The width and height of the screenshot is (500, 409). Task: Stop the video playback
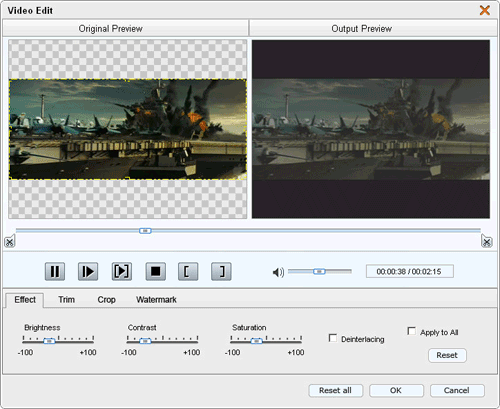click(x=155, y=271)
